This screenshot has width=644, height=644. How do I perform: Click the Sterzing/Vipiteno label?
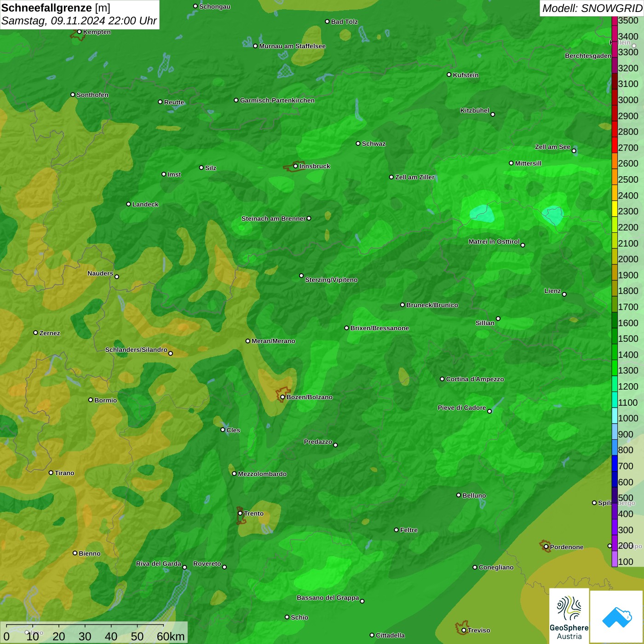click(331, 280)
